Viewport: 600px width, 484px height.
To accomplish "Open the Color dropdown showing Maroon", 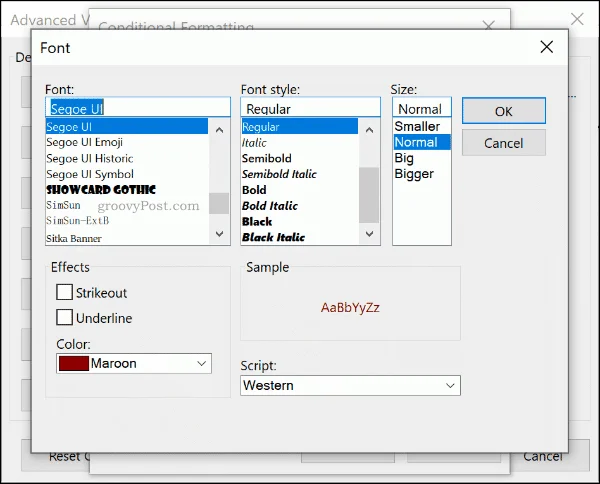I will point(134,363).
